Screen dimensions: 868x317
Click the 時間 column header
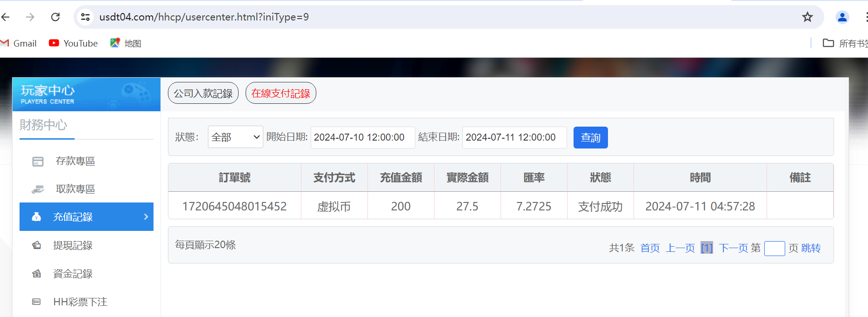(700, 177)
